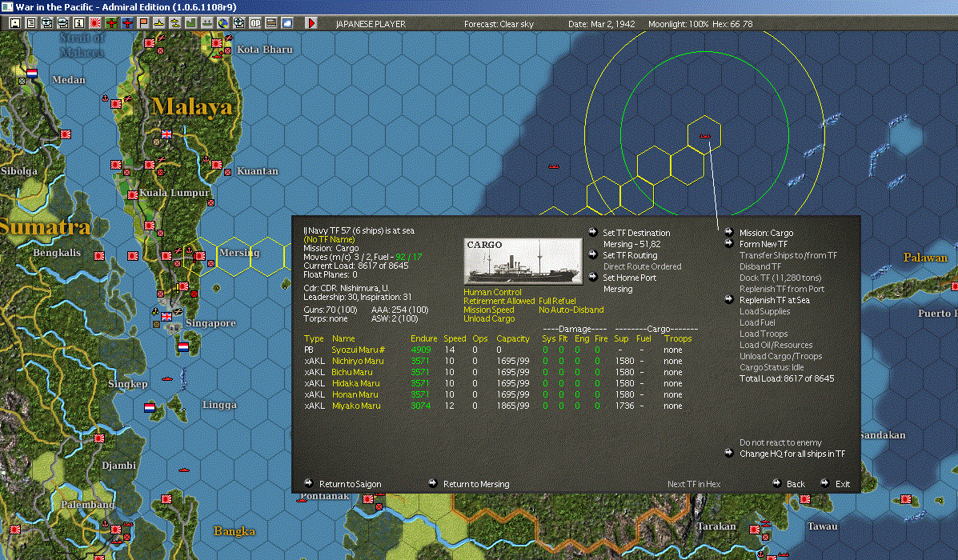Viewport: 958px width, 560px height.
Task: Open the weather cloud icon
Action: click(287, 23)
